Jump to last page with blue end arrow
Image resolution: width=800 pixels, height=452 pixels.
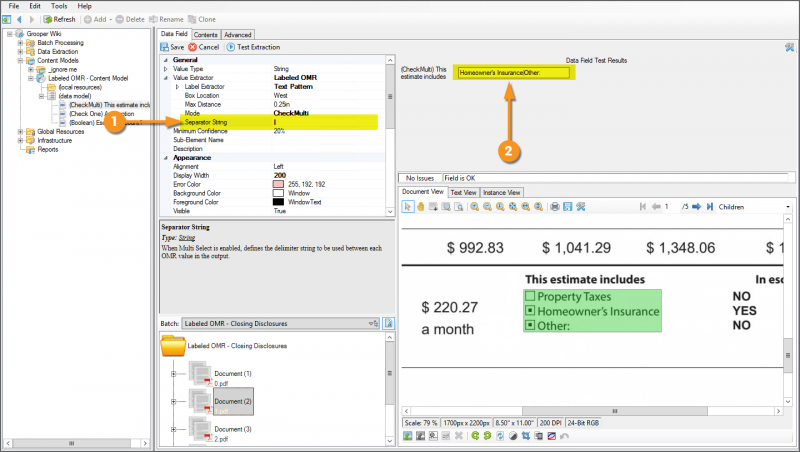pos(709,207)
